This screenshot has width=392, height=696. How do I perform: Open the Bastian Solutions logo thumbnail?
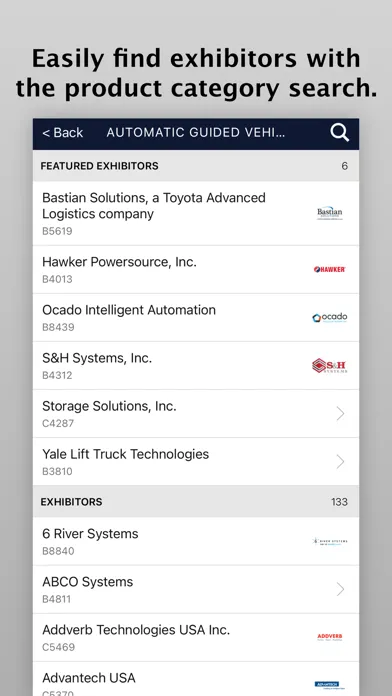point(329,213)
